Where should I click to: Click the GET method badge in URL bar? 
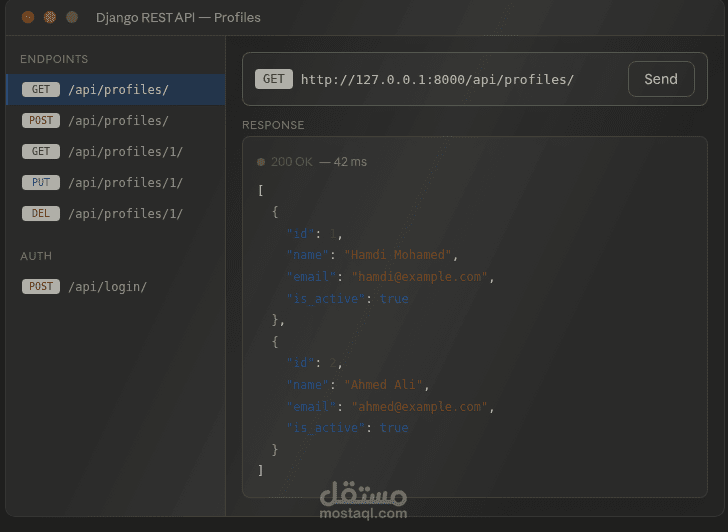tap(273, 79)
